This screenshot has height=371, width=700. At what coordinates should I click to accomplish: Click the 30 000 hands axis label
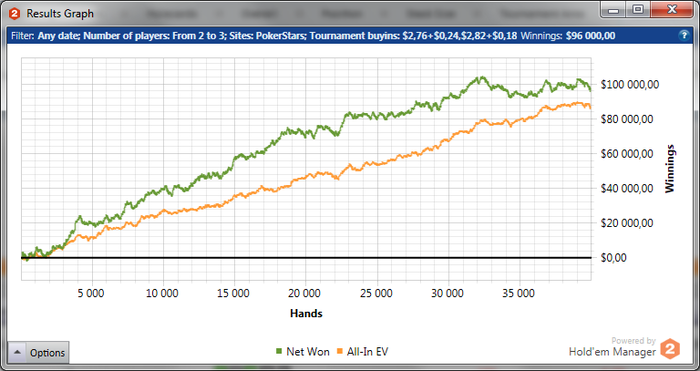coord(448,293)
